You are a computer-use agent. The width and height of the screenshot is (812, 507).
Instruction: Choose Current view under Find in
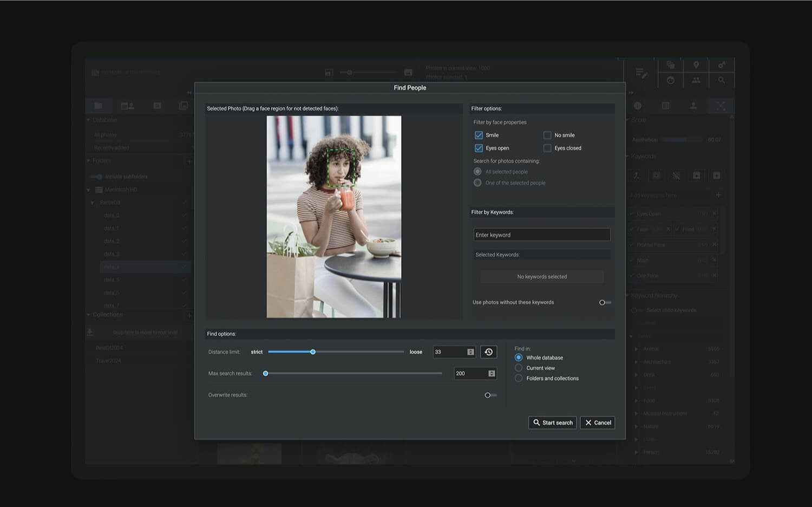click(x=519, y=368)
